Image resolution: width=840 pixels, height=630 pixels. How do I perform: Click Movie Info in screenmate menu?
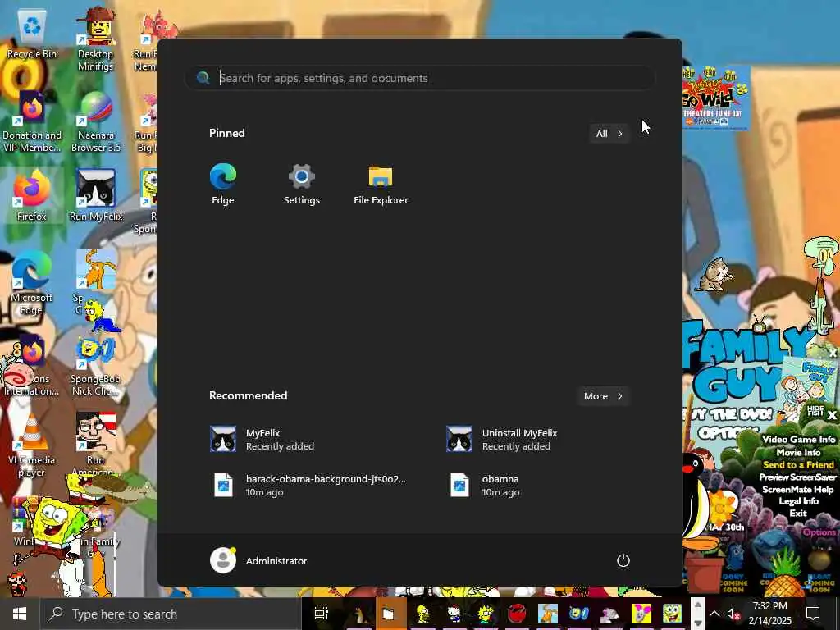point(798,452)
